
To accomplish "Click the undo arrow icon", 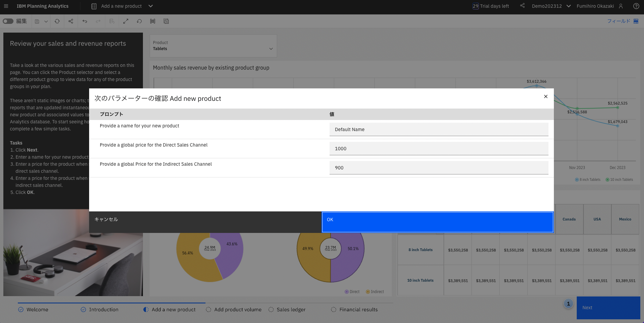I will [85, 21].
